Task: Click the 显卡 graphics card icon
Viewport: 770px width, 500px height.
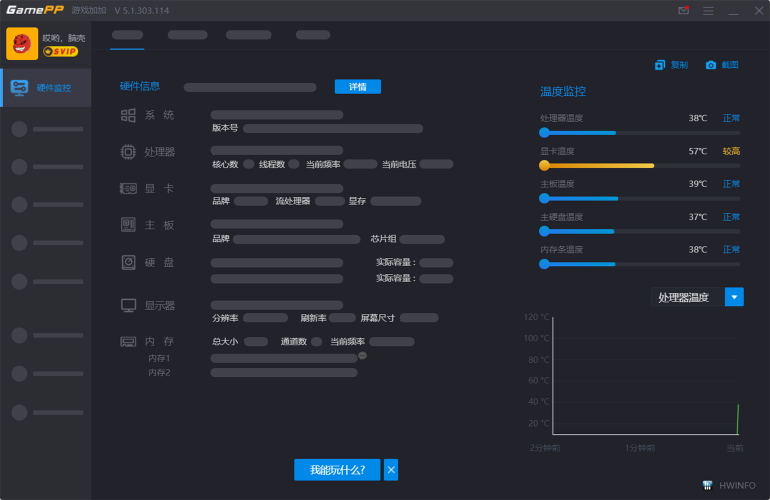Action: (x=128, y=188)
